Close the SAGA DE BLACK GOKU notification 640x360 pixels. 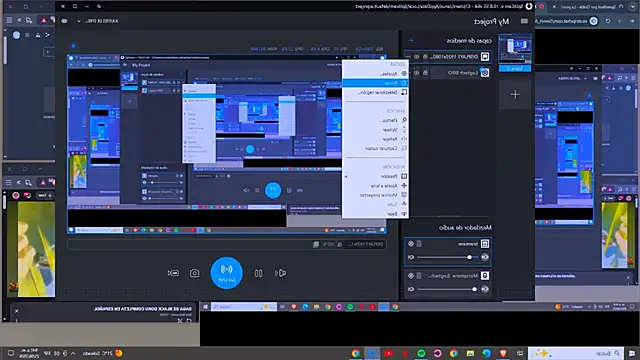point(17,311)
